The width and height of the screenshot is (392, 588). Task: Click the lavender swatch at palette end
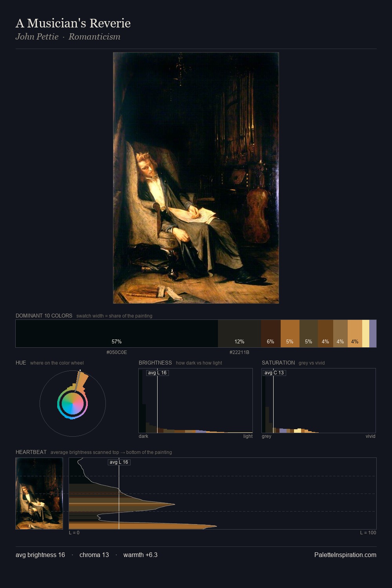(373, 334)
